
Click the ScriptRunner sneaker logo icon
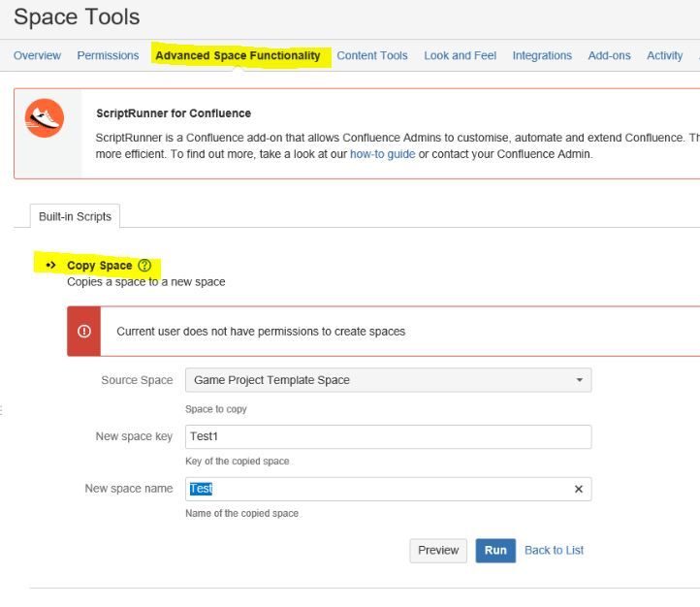[45, 118]
